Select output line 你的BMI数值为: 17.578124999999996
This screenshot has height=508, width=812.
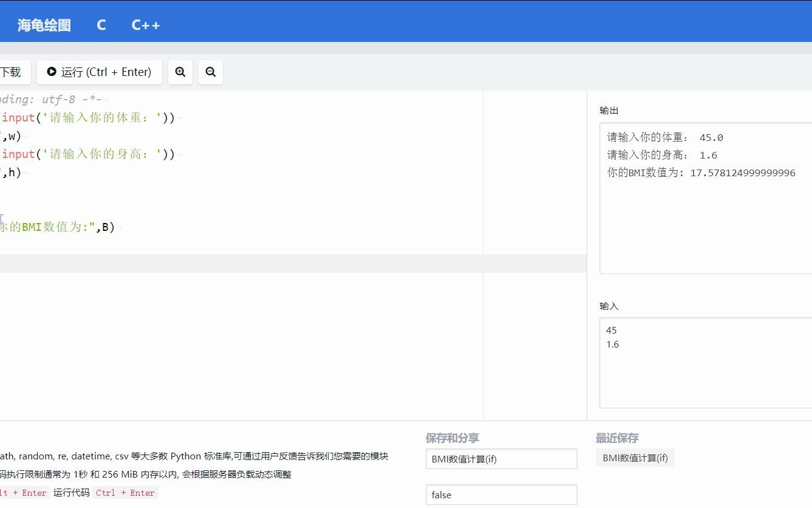pos(701,173)
